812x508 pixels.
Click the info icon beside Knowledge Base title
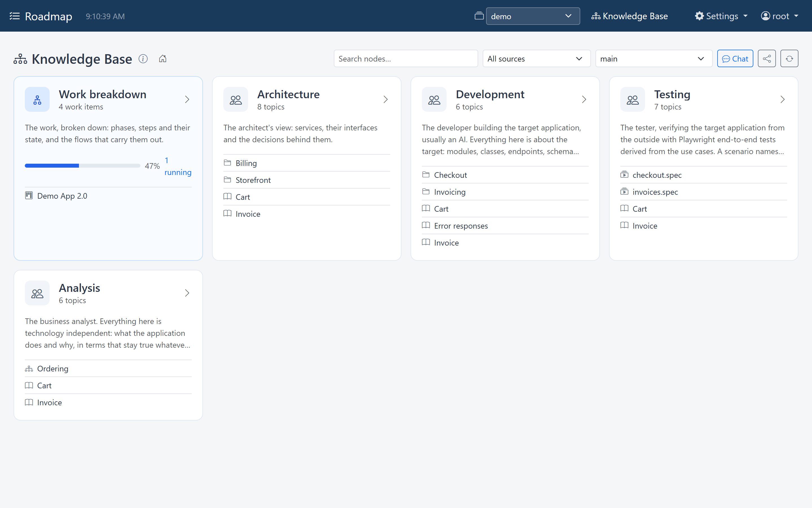143,59
